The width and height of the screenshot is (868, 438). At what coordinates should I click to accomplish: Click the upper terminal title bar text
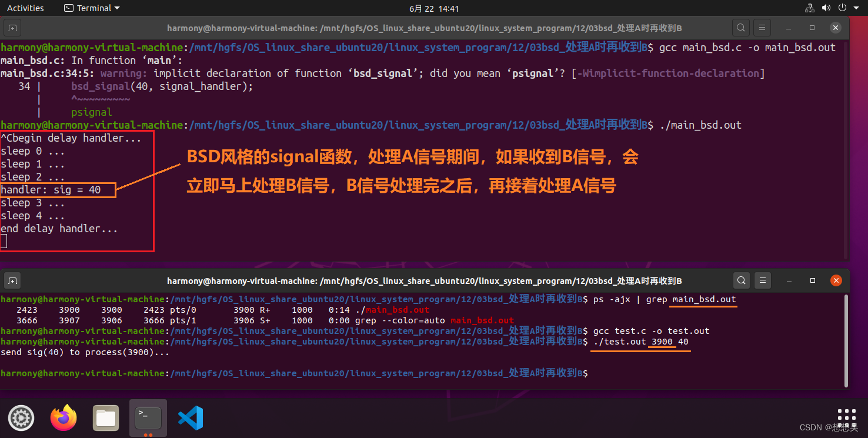(425, 28)
